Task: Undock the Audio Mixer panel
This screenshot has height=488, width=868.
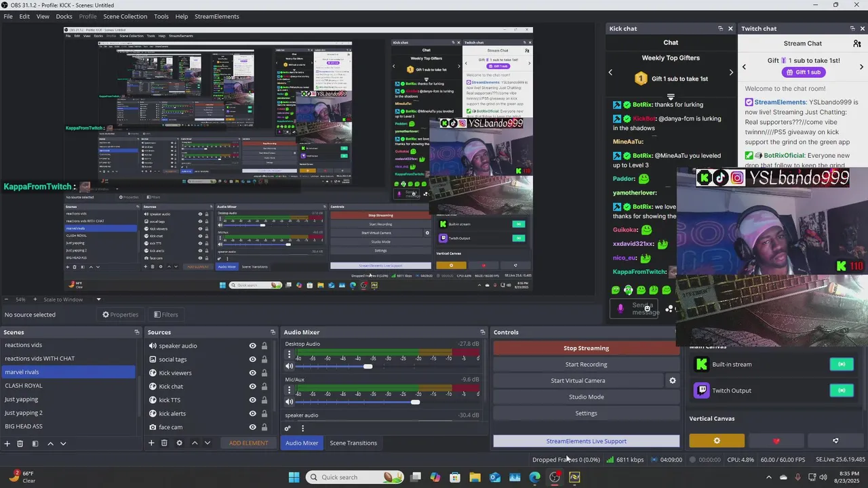Action: 483,332
